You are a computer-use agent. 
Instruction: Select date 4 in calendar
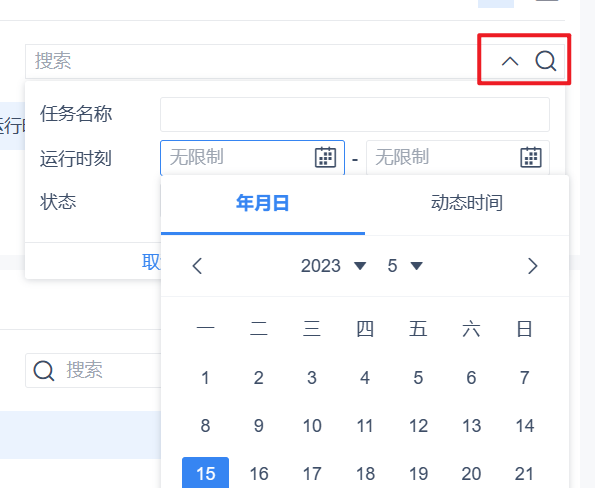tap(365, 378)
